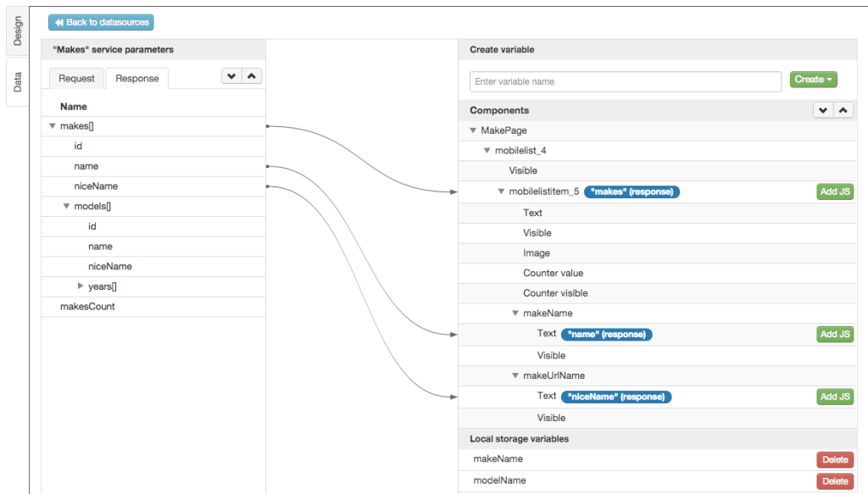Click Add JS for mobilelistitem_5 mapping
This screenshot has width=868, height=494.
coord(835,192)
